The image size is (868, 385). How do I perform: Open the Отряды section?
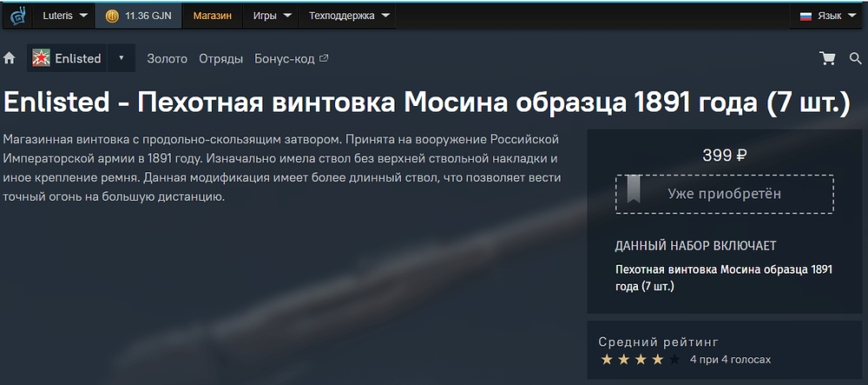[x=220, y=59]
